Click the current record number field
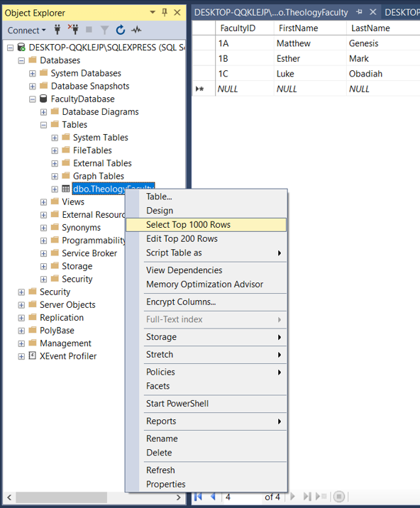 click(241, 497)
